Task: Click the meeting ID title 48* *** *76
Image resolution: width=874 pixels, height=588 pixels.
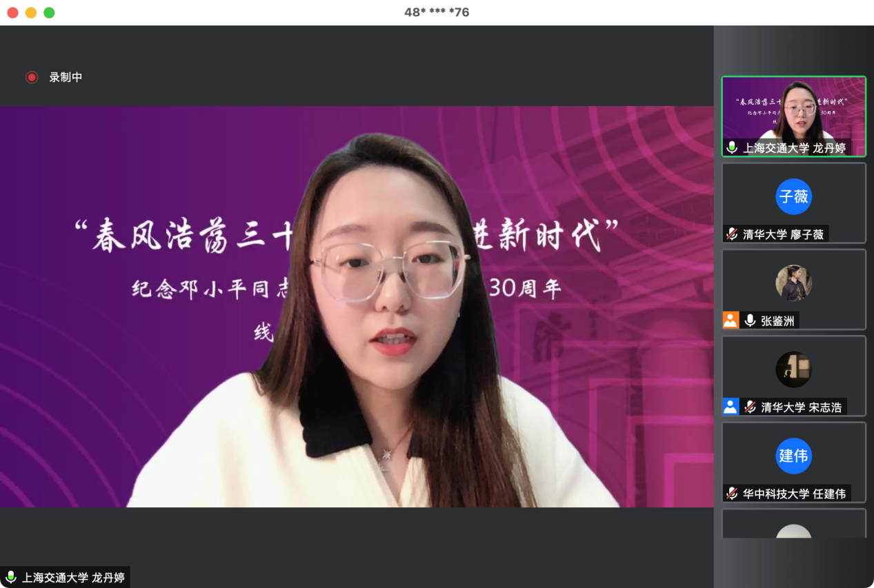Action: 437,12
